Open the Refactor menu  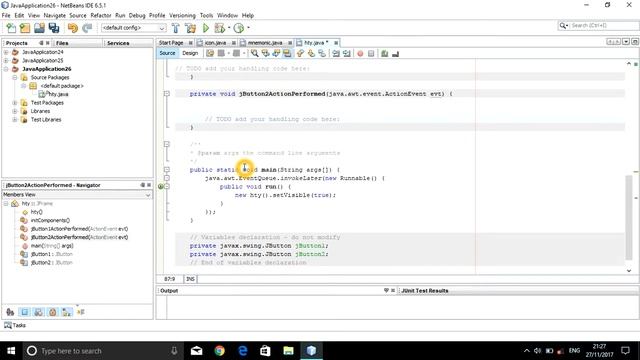pyautogui.click(x=101, y=16)
